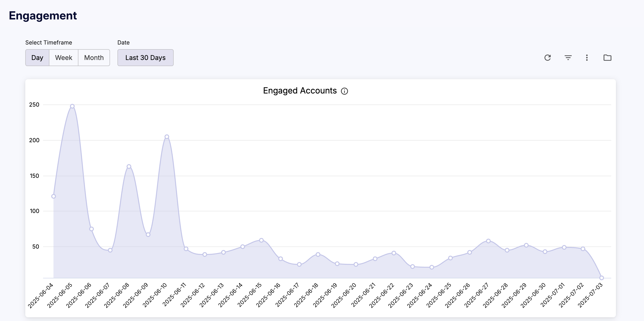
Task: Click the Engaged Accounts chart title
Action: (300, 91)
